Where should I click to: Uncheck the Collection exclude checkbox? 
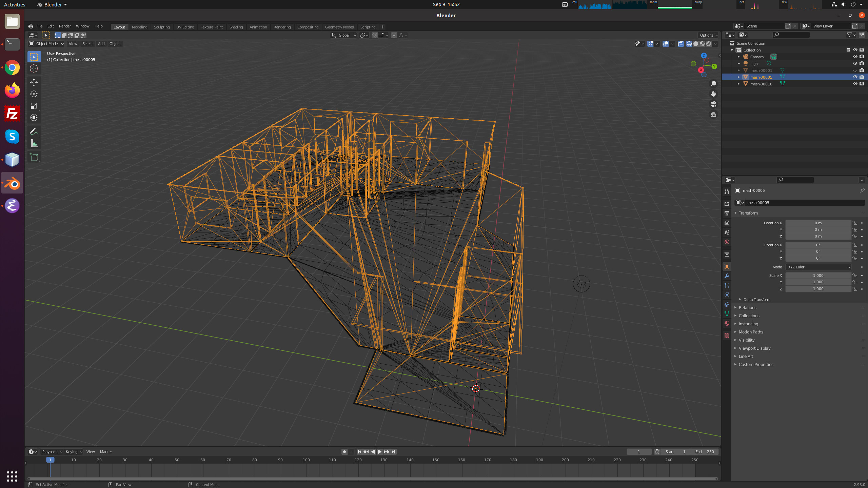pos(848,50)
